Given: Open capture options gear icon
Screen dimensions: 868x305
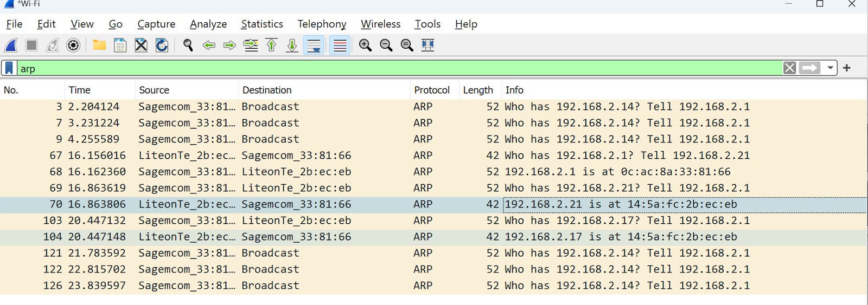Looking at the screenshot, I should [73, 45].
